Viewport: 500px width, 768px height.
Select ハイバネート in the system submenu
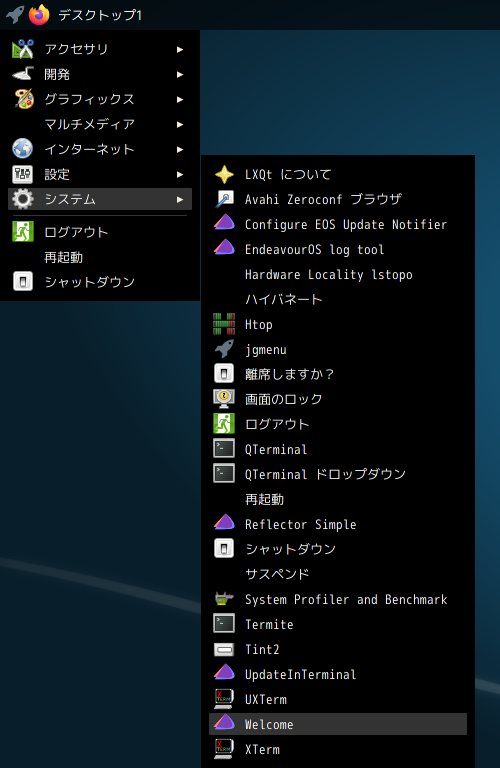coord(338,299)
